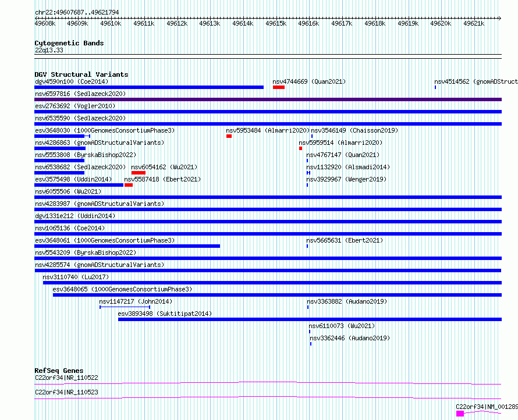518x420 pixels.
Task: Click nsv5543209 (ByrskaBishop2022) label
Action: point(86,252)
